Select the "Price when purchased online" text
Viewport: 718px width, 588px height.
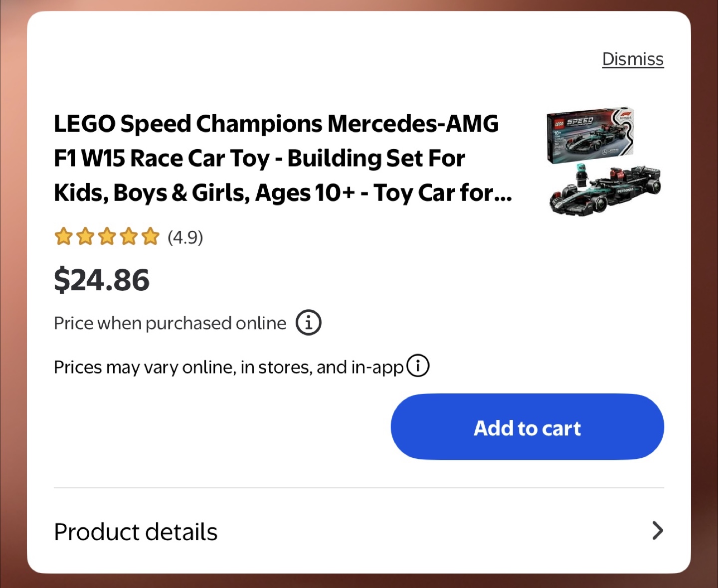pos(170,323)
